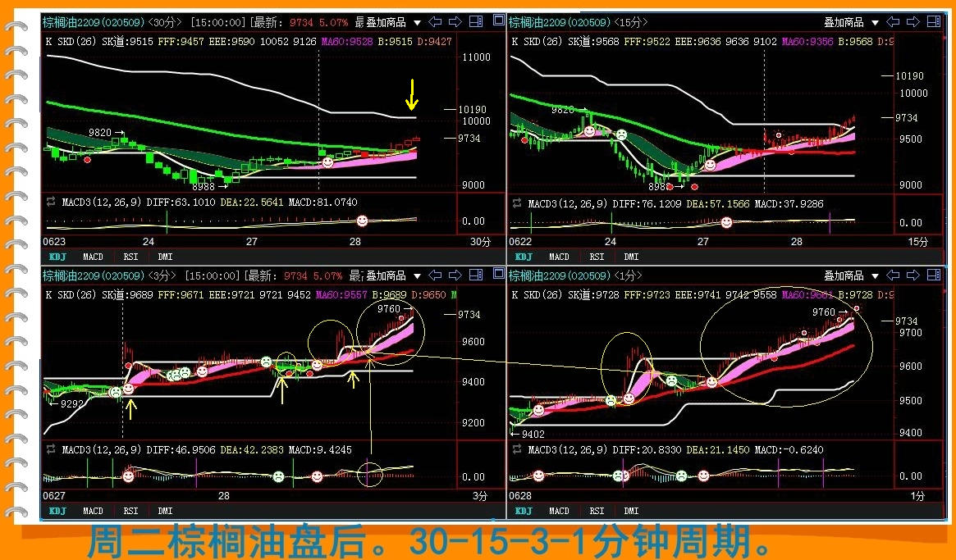
Task: Click SK道:9728 label in 1分 panel
Action: tap(593, 295)
